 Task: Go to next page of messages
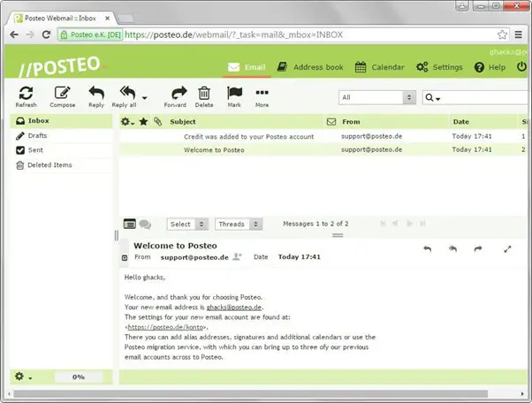tap(409, 224)
